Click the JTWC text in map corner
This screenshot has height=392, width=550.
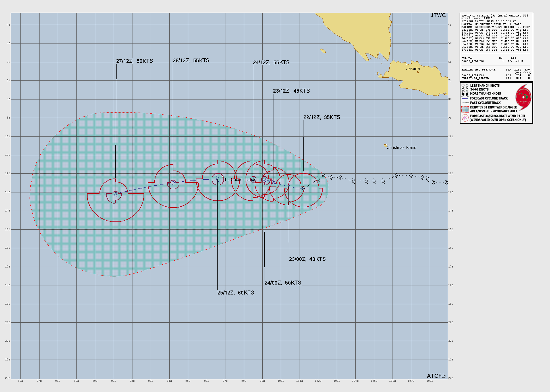pyautogui.click(x=438, y=15)
